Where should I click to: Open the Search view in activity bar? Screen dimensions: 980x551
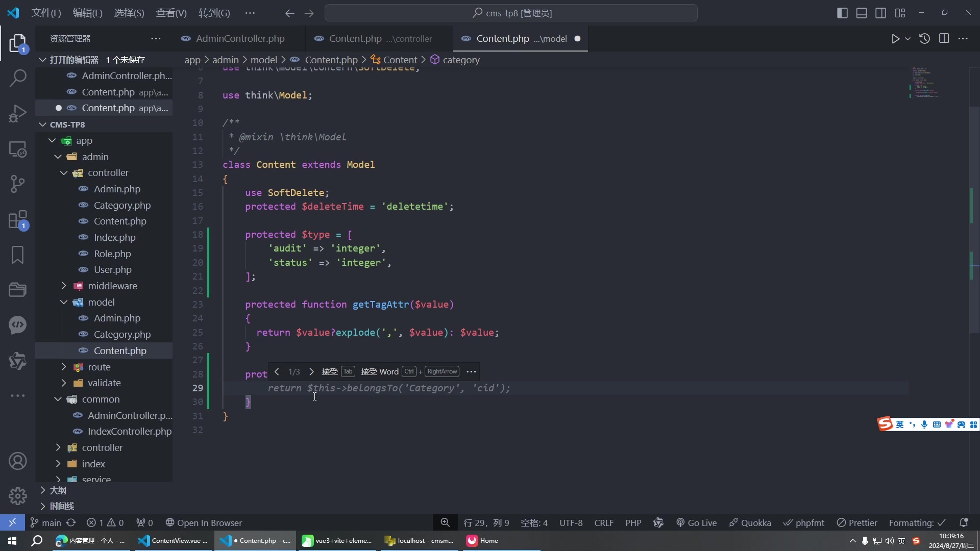(x=18, y=78)
